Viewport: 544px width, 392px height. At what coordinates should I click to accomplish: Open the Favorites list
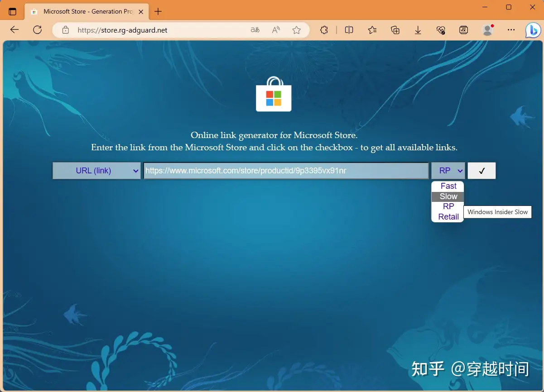coord(372,30)
